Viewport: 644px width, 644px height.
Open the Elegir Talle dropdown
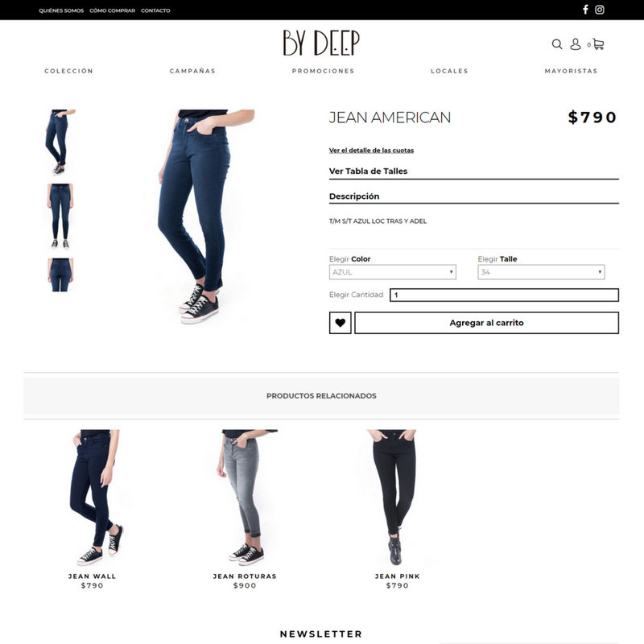tap(541, 272)
